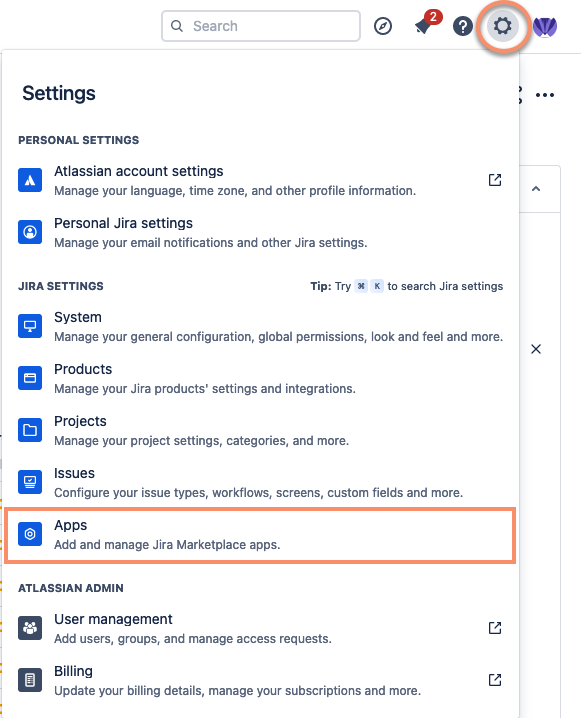Screen dimensions: 581x718
Task: Open the user profile avatar
Action: 545,26
